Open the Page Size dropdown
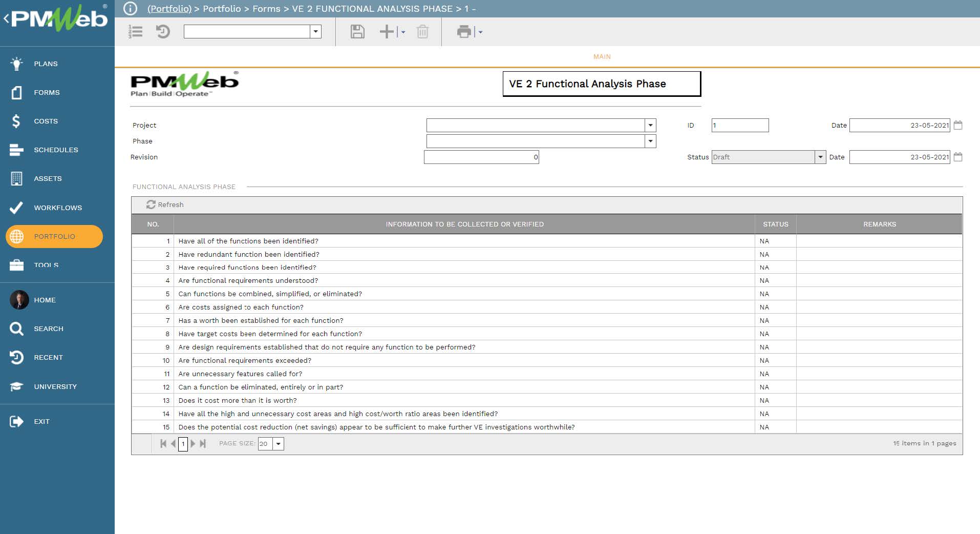 [x=278, y=444]
